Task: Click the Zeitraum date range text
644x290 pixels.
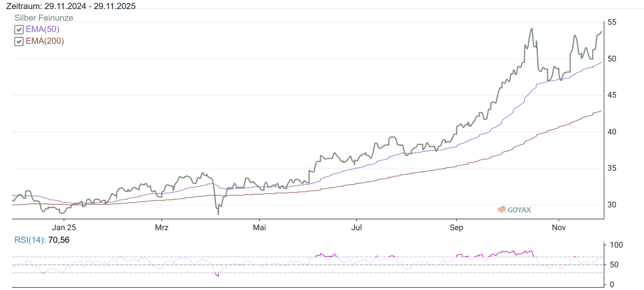Action: 71,6
